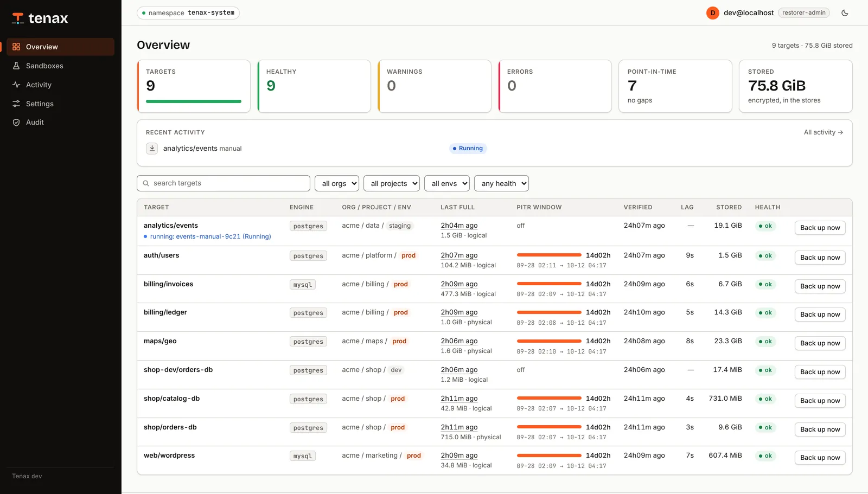
Task: Select the billing/invoices target name
Action: (168, 284)
